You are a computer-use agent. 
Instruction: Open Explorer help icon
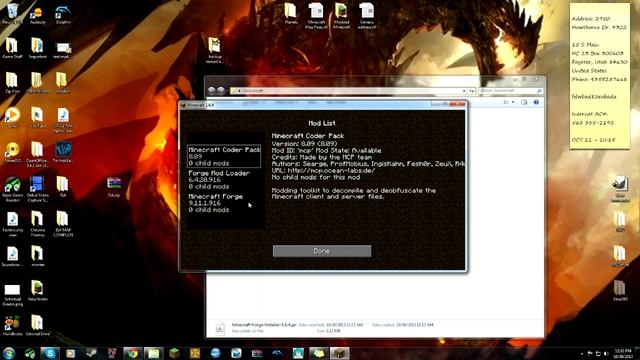(536, 102)
